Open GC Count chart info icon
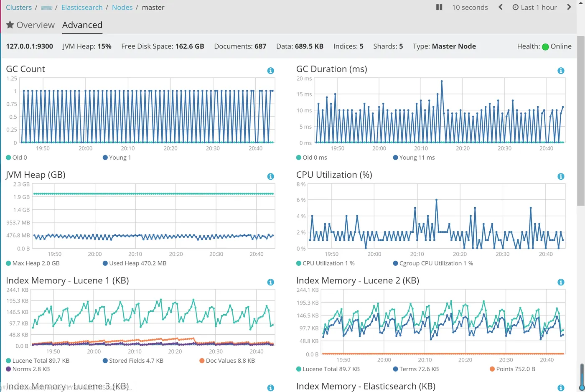Viewport: 585px width, 392px height. point(271,71)
